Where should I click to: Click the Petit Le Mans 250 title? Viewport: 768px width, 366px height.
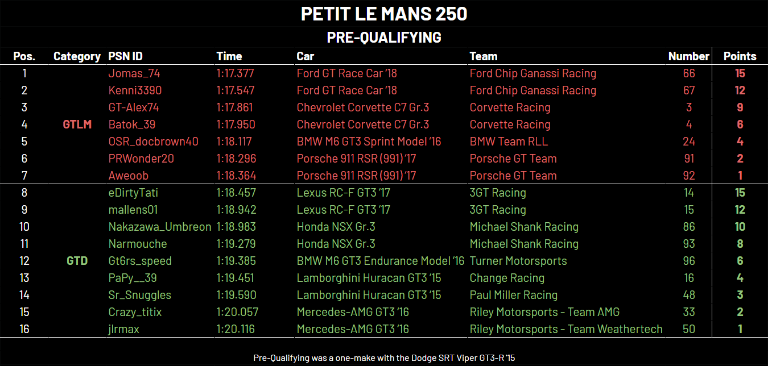coord(384,15)
